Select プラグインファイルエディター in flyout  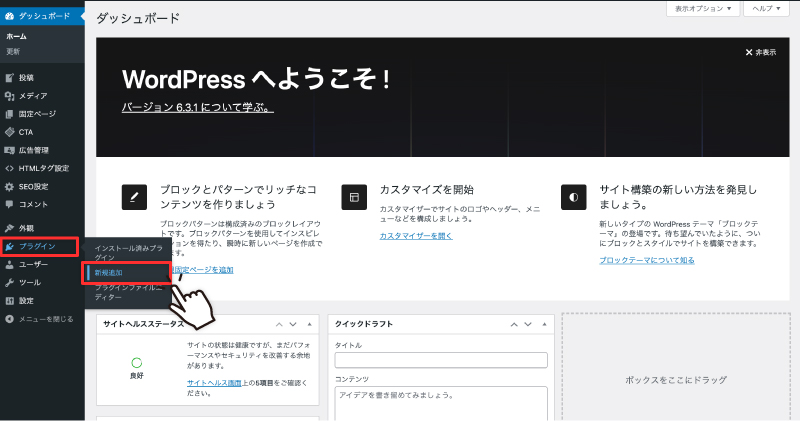(129, 292)
